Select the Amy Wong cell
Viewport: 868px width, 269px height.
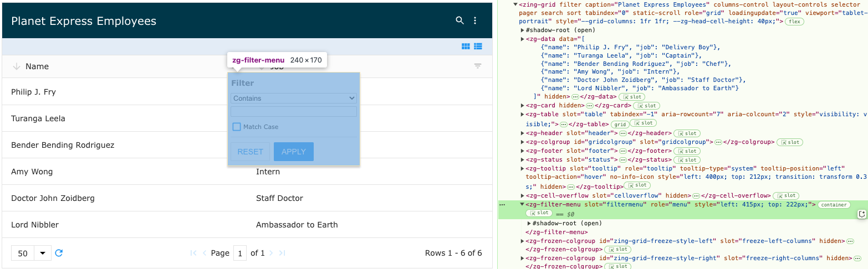click(125, 172)
